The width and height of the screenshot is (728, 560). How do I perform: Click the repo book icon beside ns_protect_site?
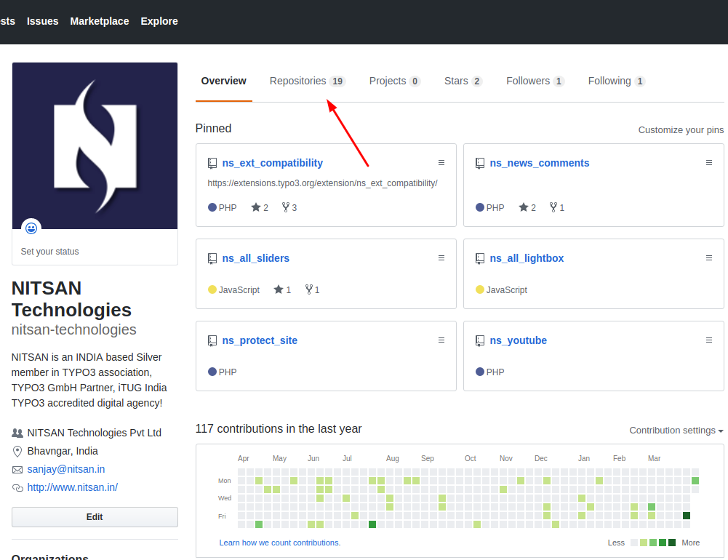212,340
